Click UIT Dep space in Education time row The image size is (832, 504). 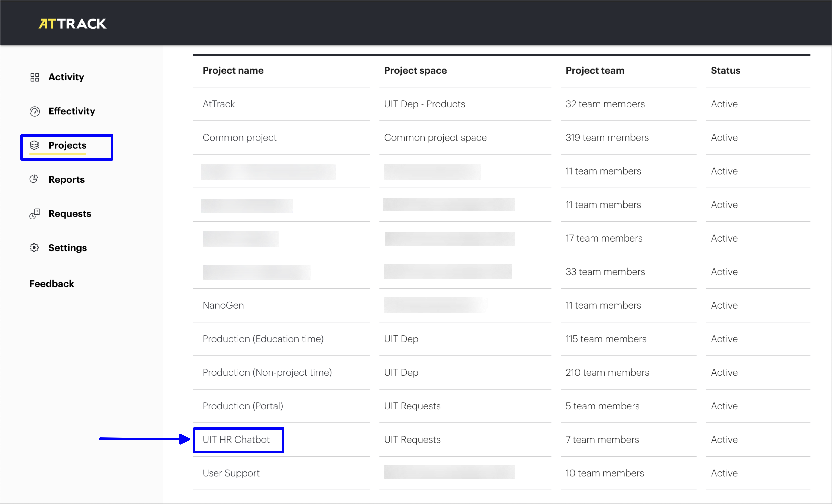pyautogui.click(x=401, y=339)
